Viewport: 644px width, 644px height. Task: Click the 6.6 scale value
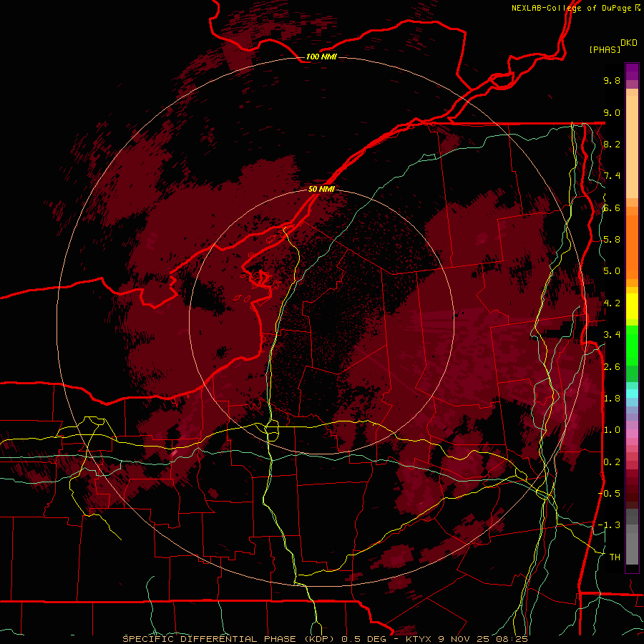coord(612,208)
